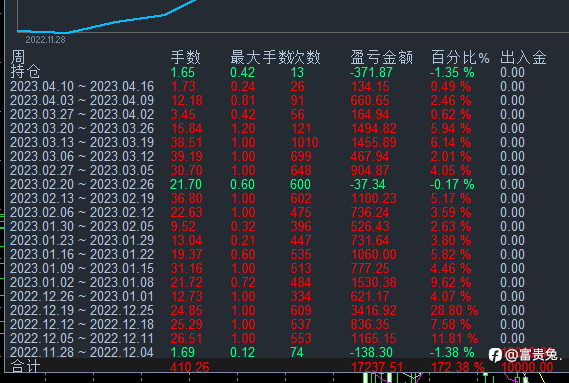
Task: Click the percentage value 7.58 %
Action: click(x=451, y=324)
